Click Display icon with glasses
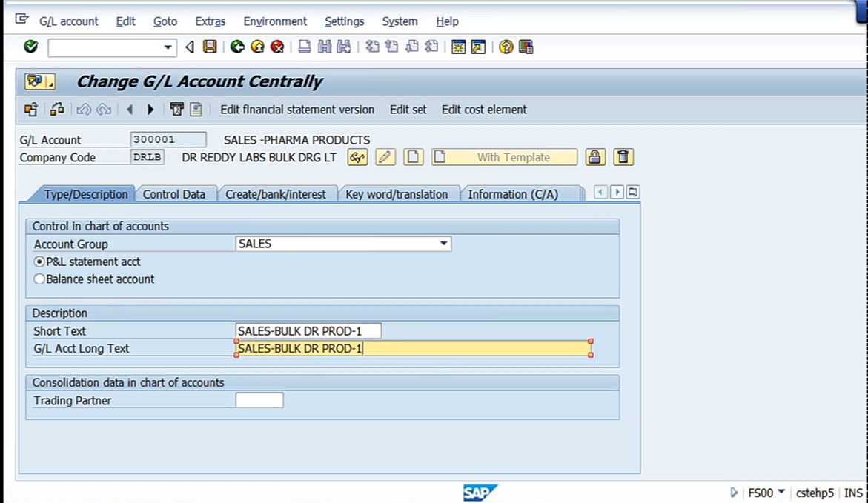Viewport: 868px width, 503px height. 357,157
